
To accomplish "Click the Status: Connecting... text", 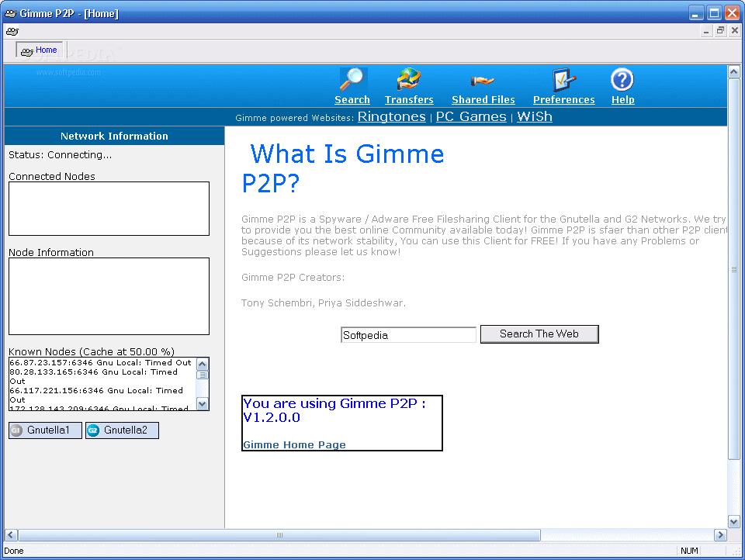I will tap(61, 155).
